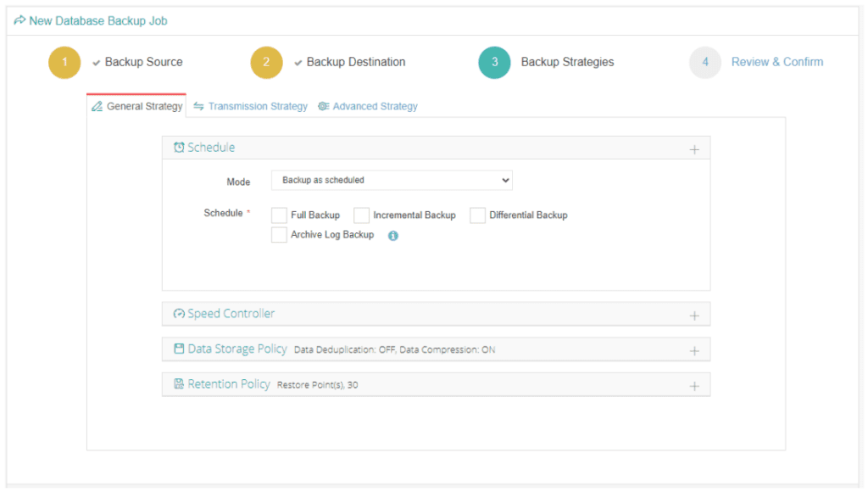Click the Retention Policy calendar icon
This screenshot has height=492, width=868.
[x=178, y=383]
